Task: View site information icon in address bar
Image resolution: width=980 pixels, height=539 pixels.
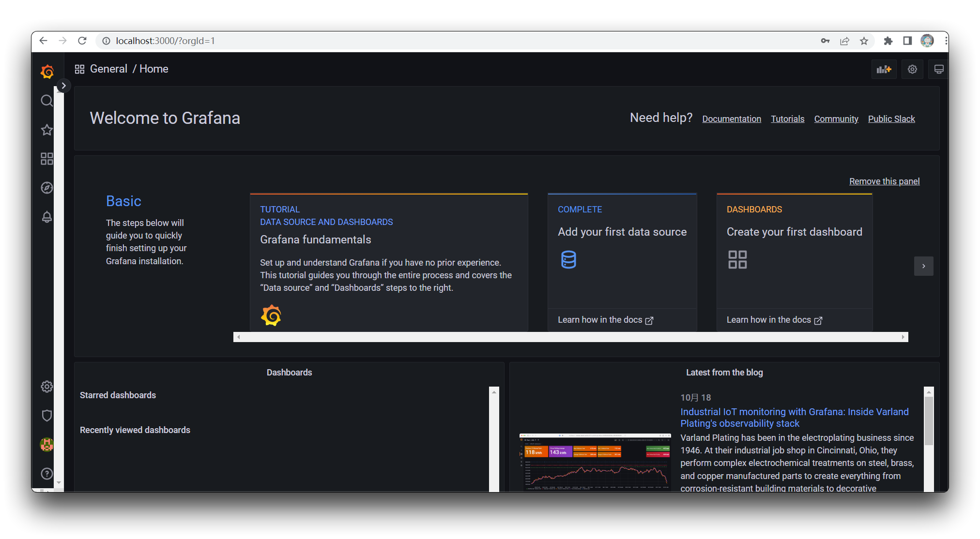Action: [x=106, y=41]
